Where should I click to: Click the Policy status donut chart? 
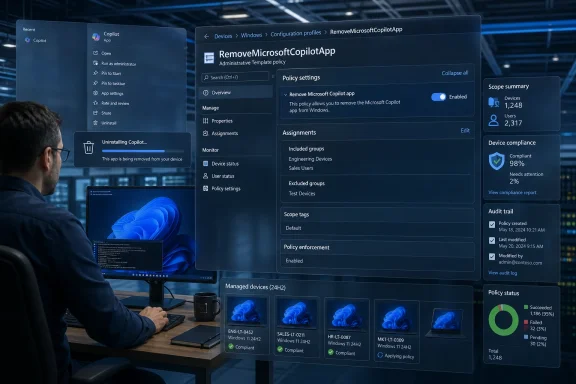503,320
